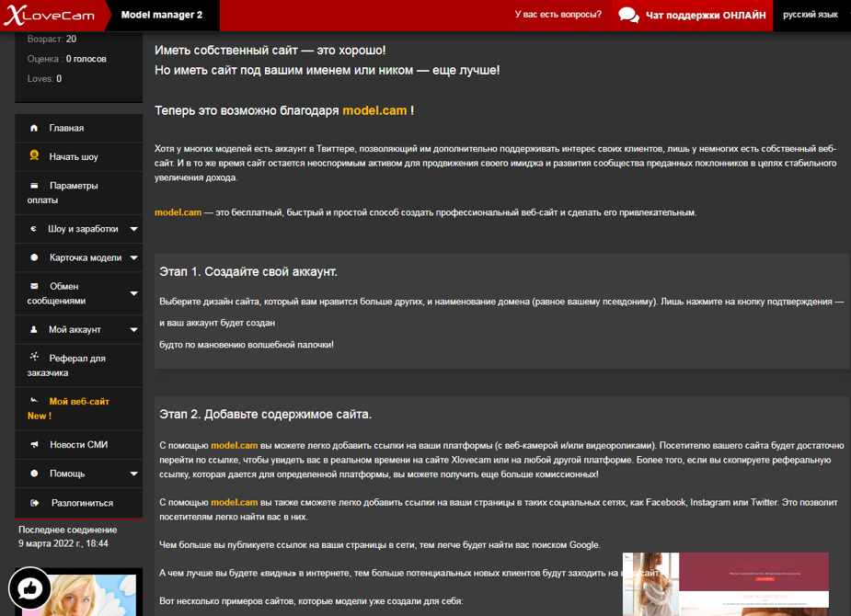Open the model.cam link in the social networks paragraph
Viewport: 851px width, 616px height.
point(234,502)
